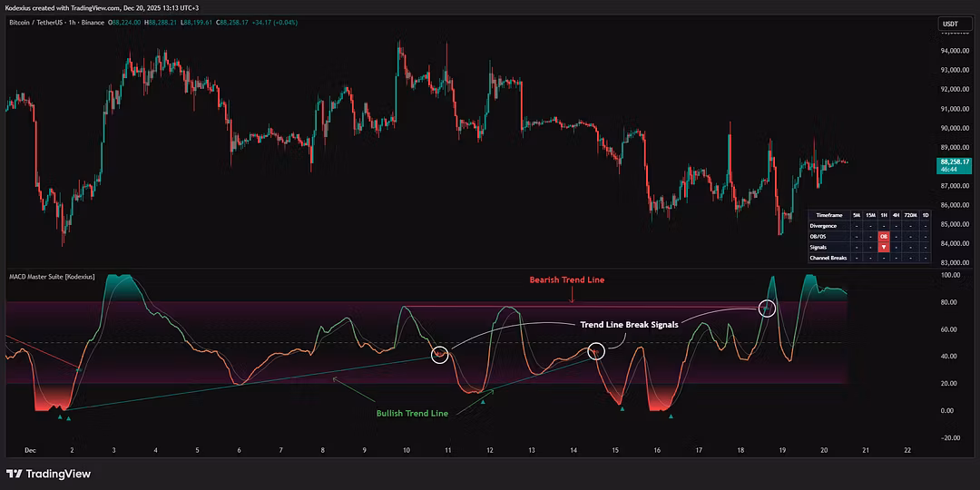
Task: Click the current price label 88,258.17
Action: coord(955,162)
